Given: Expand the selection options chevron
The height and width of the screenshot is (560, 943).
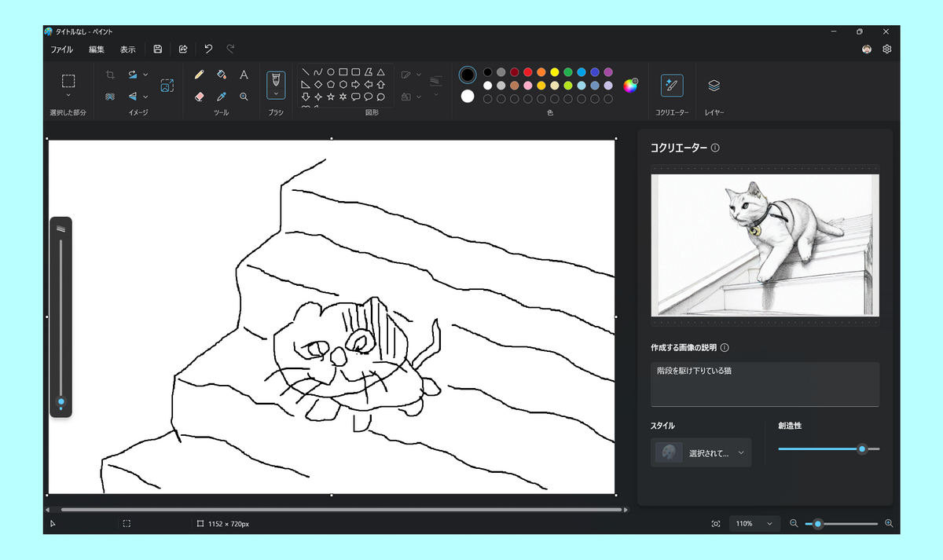Looking at the screenshot, I should coord(68,95).
